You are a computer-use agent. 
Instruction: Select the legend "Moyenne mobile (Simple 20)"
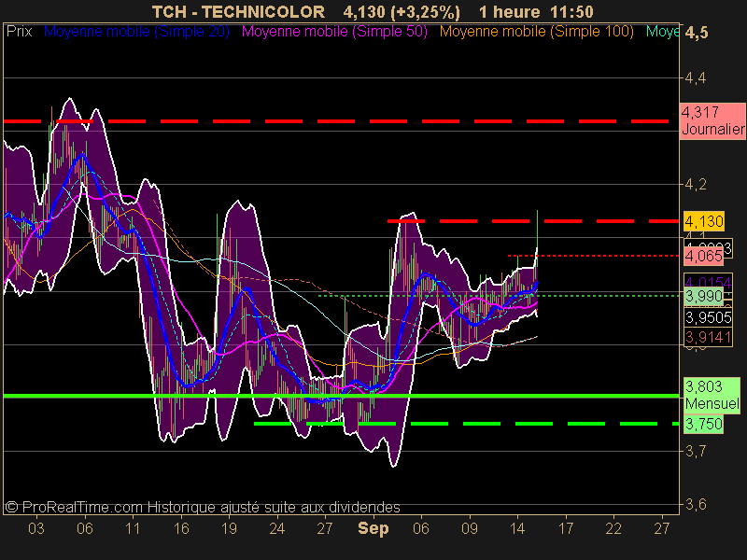pos(136,32)
